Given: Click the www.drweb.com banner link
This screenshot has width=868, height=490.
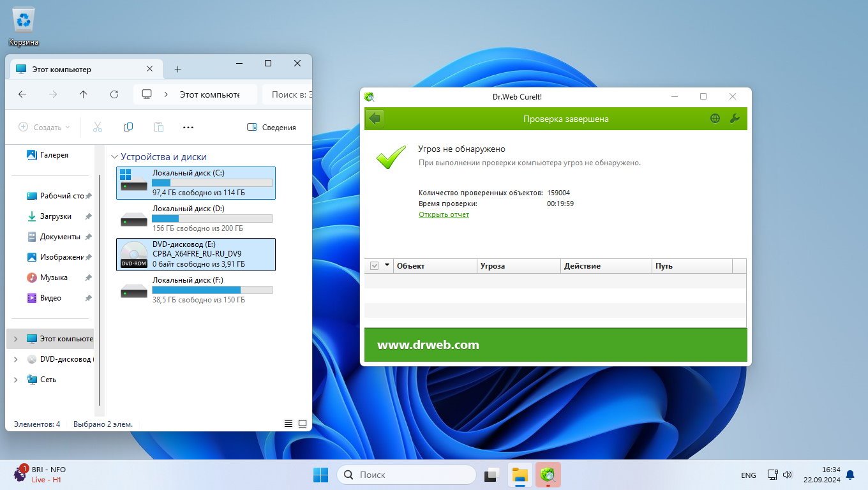Looking at the screenshot, I should point(428,345).
